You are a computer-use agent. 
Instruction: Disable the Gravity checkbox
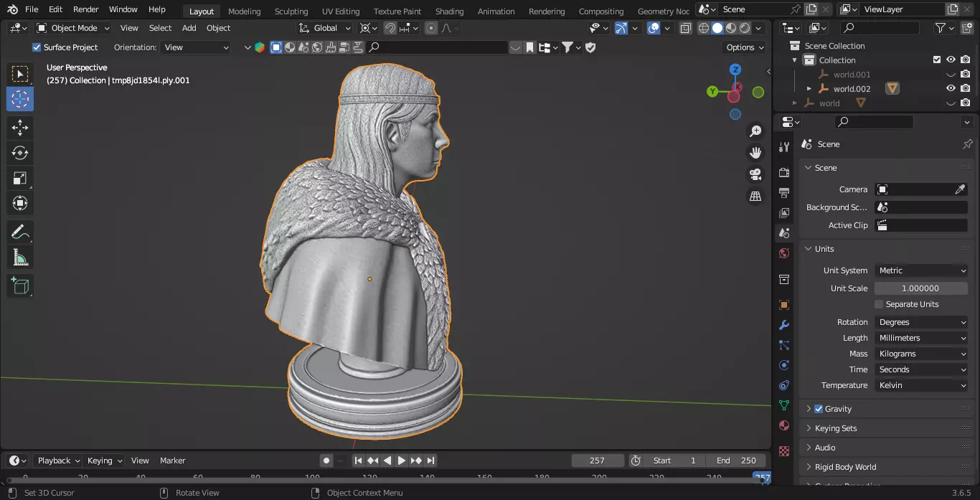(819, 409)
